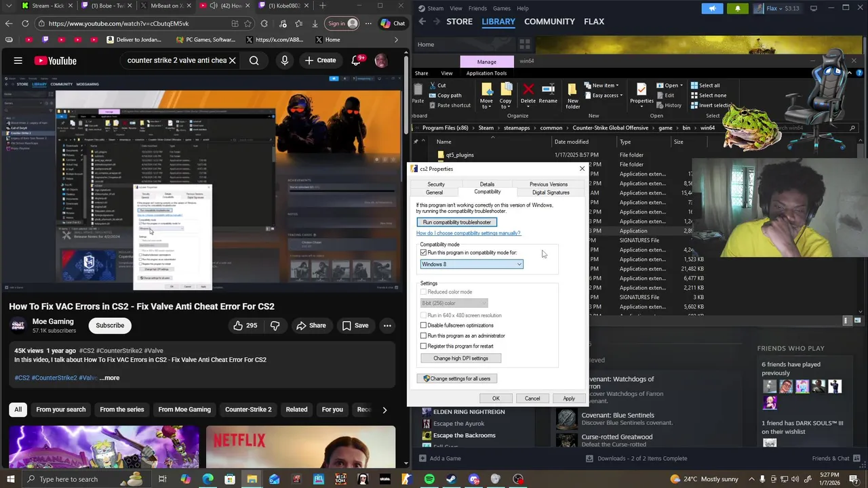Click the Steam notifications bell icon
The height and width of the screenshot is (488, 868).
coord(738,8)
